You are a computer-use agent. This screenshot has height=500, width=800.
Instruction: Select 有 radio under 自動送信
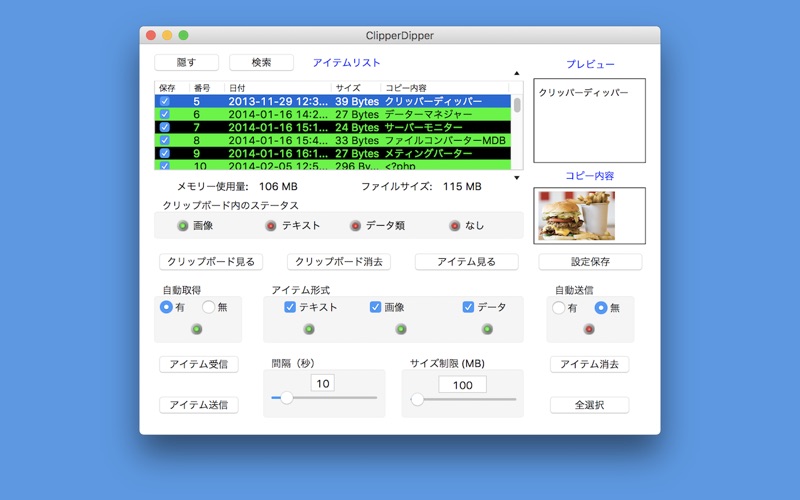coord(559,308)
